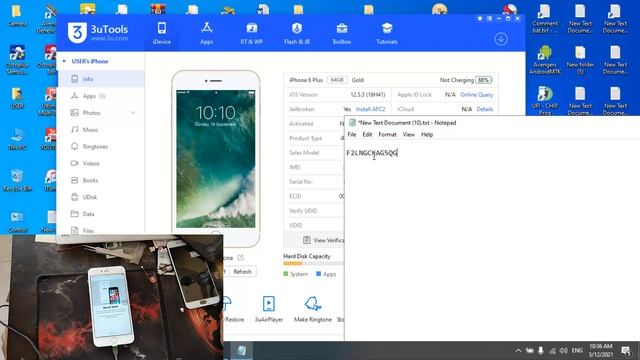Click the Notepad taskbar button
Screen dimensions: 640x360
click(x=242, y=351)
